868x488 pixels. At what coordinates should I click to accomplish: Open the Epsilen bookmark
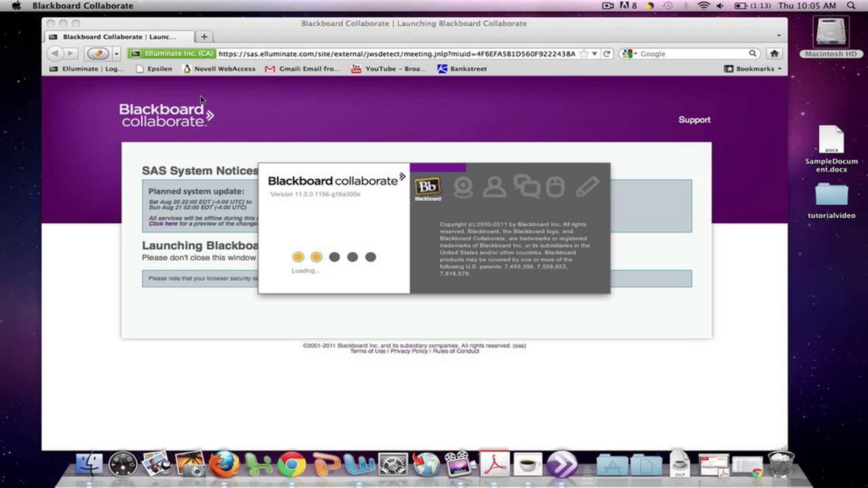154,69
